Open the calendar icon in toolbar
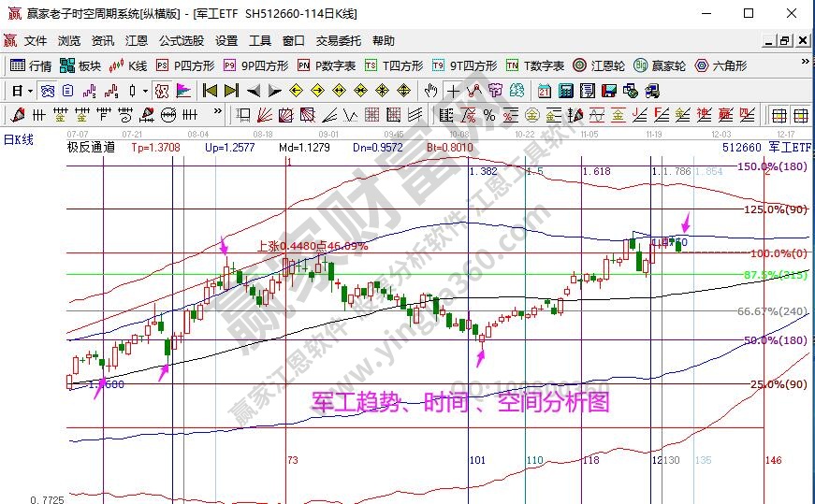Screen dimensions: 815x504 pos(545,91)
